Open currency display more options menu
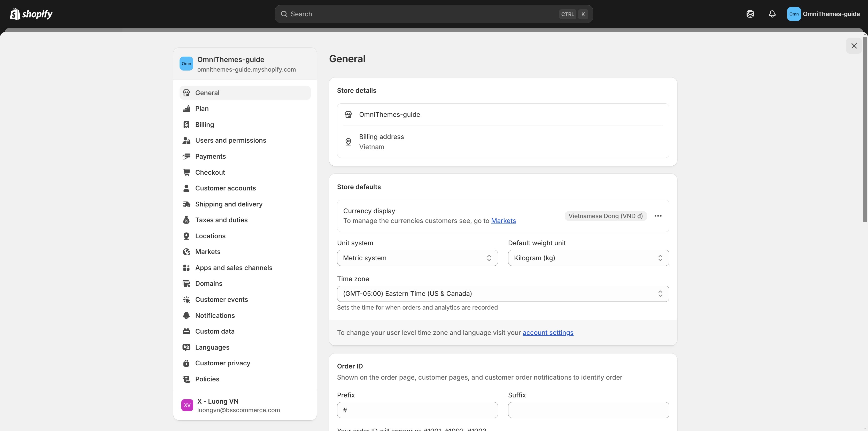This screenshot has width=868, height=431. [658, 216]
